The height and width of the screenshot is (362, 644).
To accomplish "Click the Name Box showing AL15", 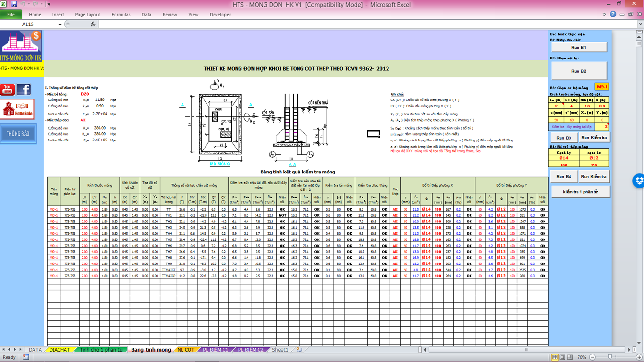I will [x=28, y=24].
